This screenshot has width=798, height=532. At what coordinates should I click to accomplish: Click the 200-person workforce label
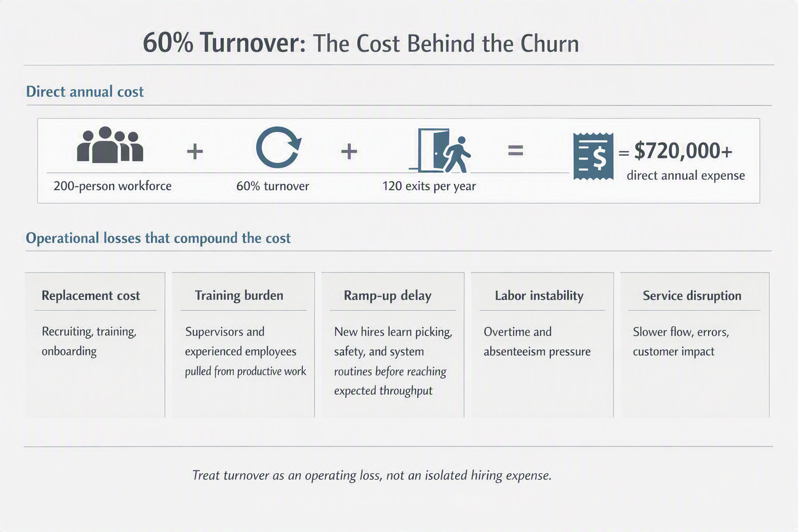click(112, 186)
